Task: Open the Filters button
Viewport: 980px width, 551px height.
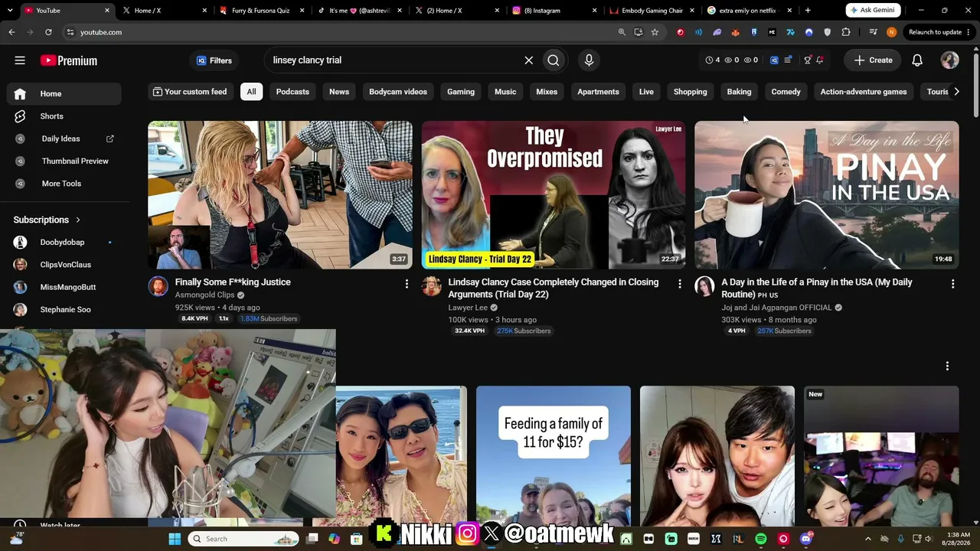Action: coord(214,60)
